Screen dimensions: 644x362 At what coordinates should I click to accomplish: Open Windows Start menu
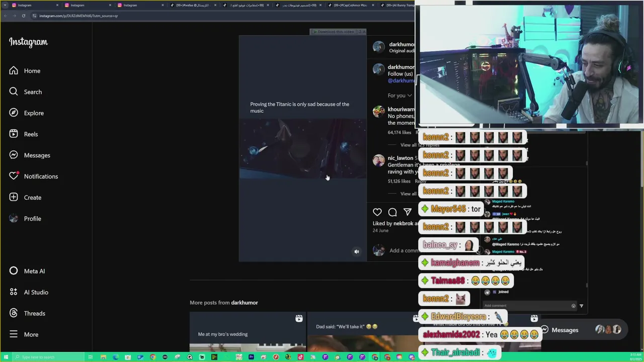tap(5, 357)
